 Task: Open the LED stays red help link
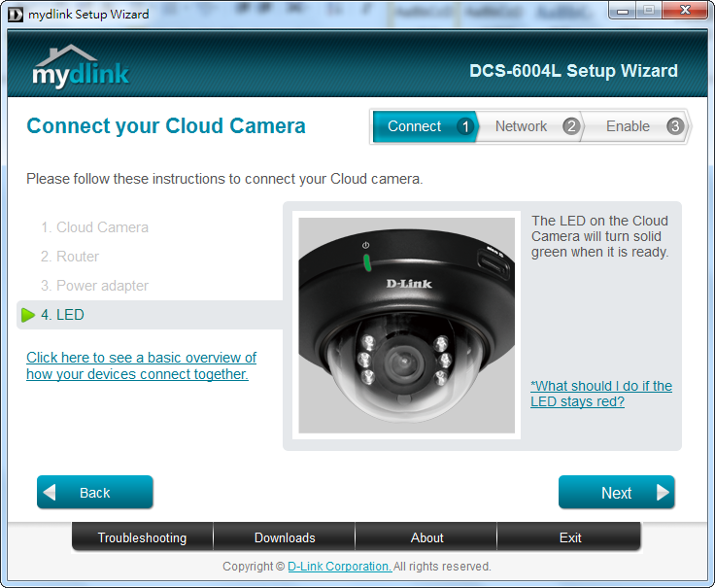click(600, 394)
